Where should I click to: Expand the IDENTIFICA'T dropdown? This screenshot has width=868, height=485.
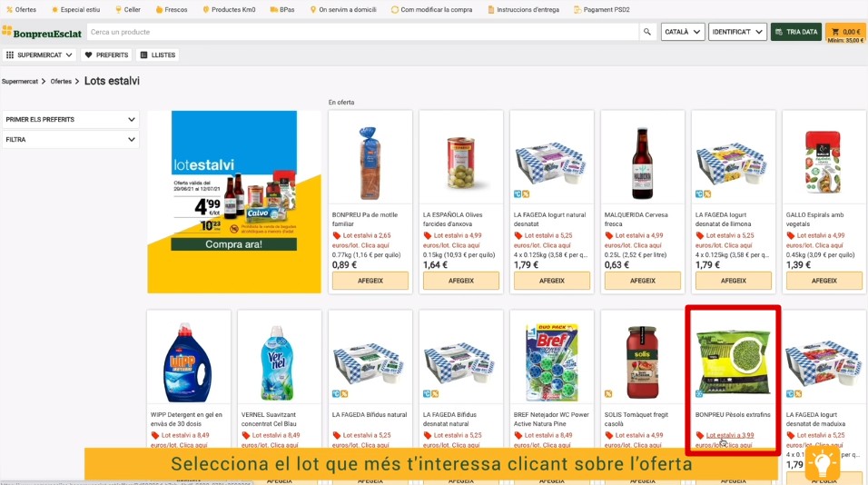pos(737,32)
